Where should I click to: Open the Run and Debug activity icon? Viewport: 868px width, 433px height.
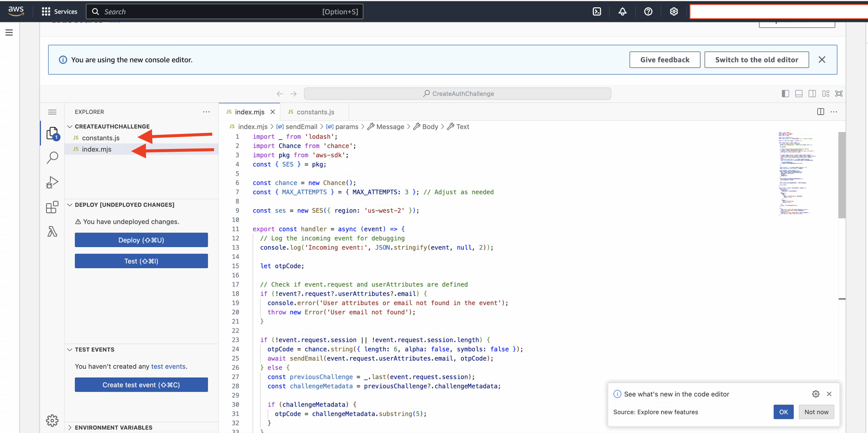click(52, 182)
